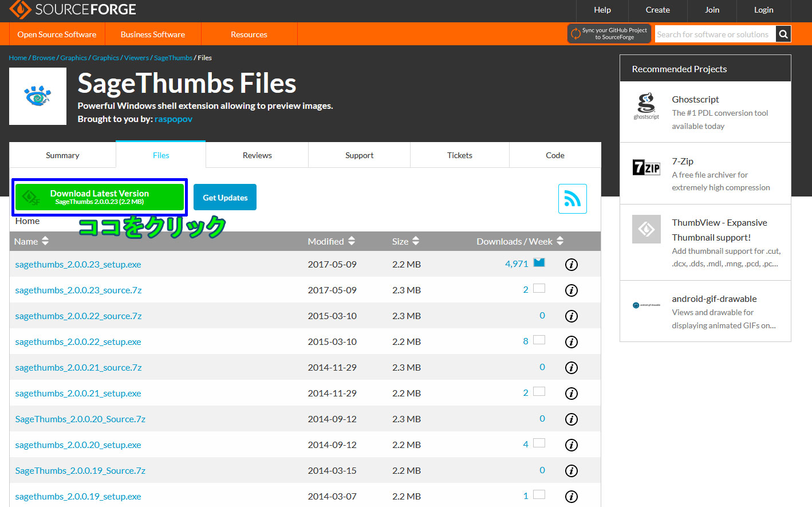Sort files by Modified column

coord(332,241)
